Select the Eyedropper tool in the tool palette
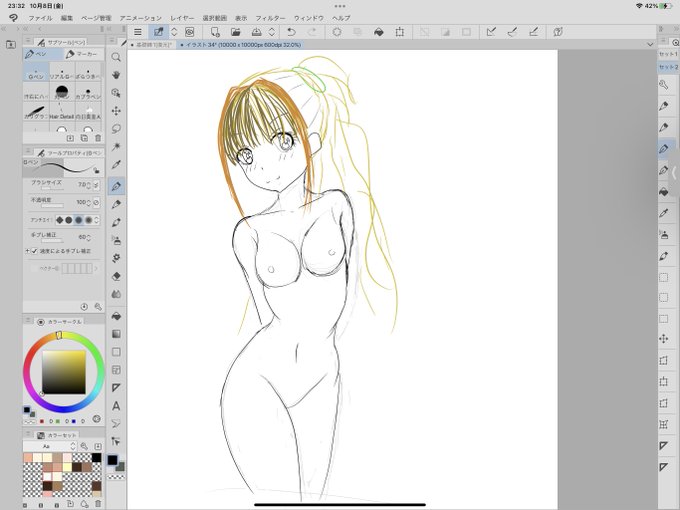This screenshot has height=510, width=680. (116, 164)
